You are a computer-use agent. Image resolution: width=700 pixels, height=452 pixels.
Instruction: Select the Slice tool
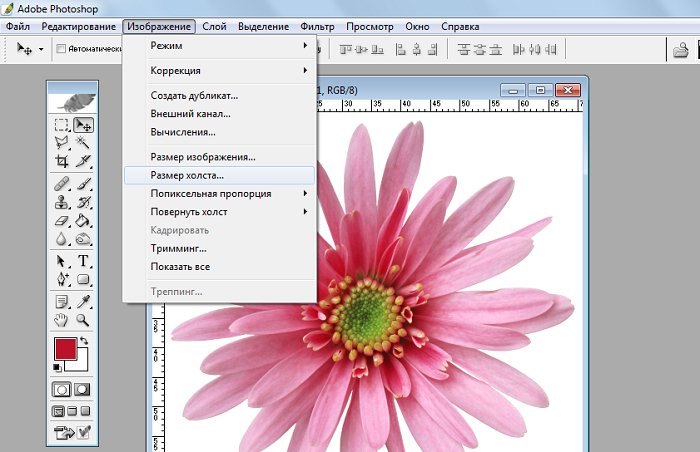[83, 161]
